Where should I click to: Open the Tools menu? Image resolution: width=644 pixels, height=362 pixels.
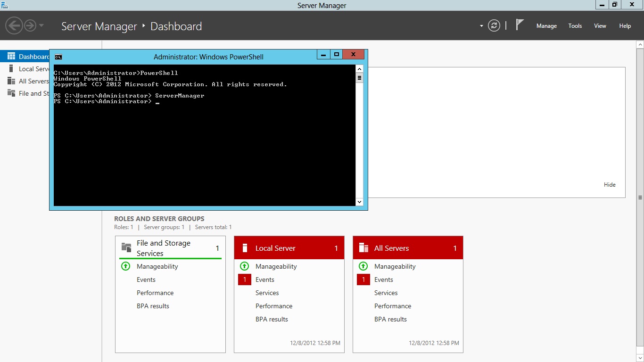pos(575,26)
